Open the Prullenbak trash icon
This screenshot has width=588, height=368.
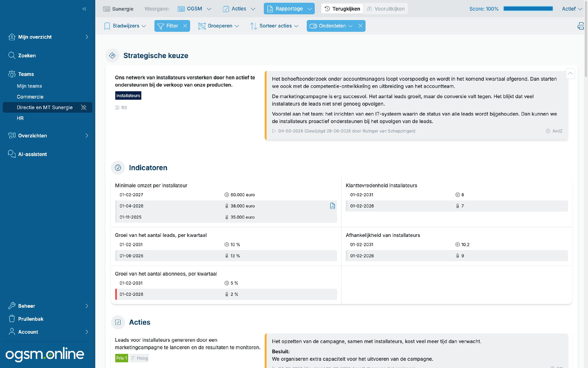pos(12,319)
